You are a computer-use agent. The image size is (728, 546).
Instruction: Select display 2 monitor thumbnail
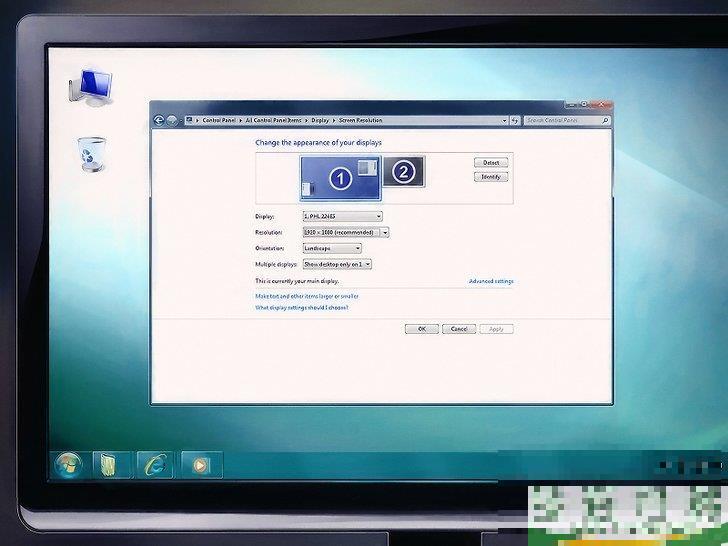(403, 172)
